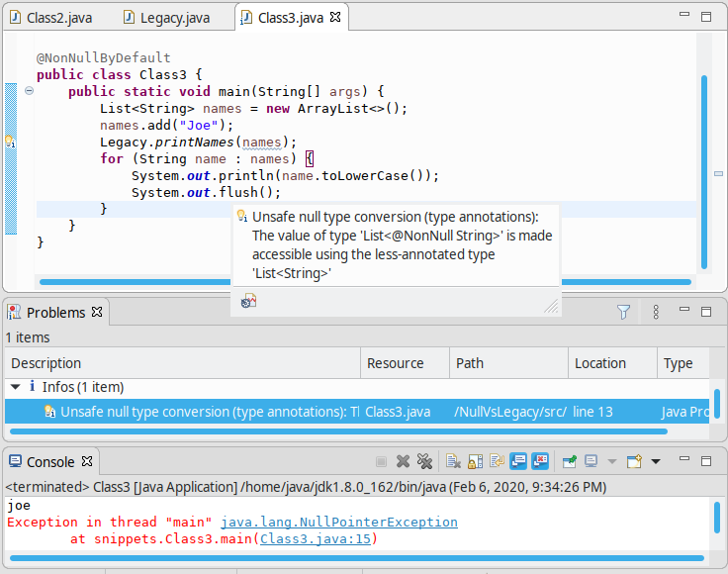Click the Pin Console icon
The width and height of the screenshot is (728, 574).
[x=570, y=461]
